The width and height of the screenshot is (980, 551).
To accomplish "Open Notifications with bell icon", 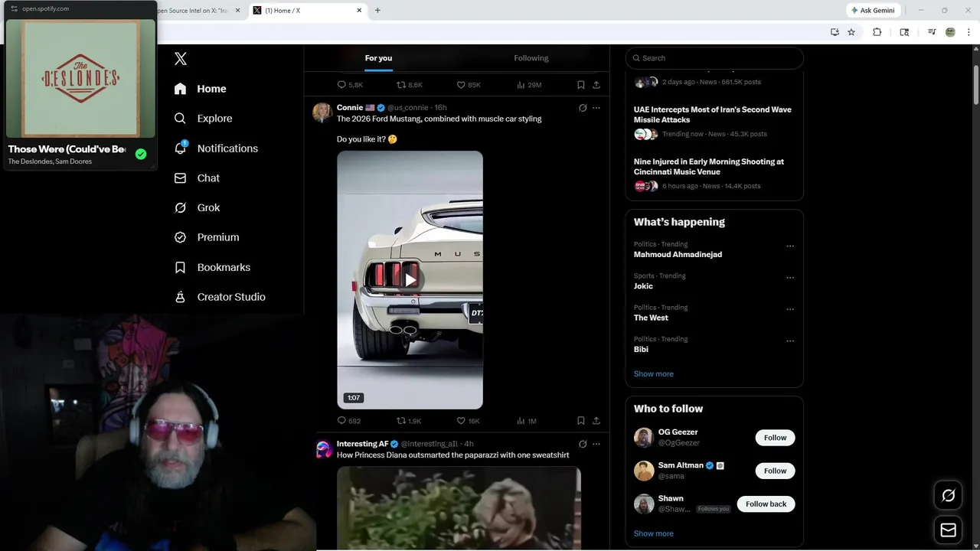I will tap(216, 148).
